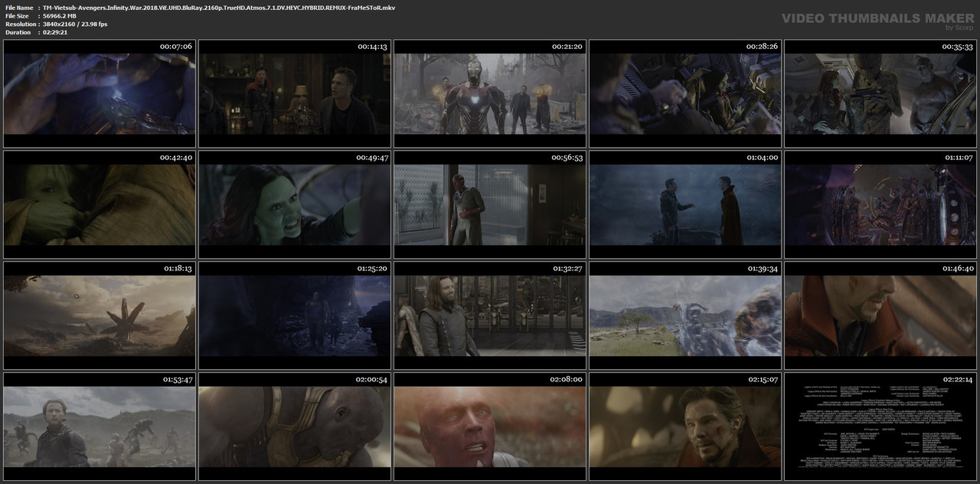Click the 00:35:33 timestamp text

(957, 47)
